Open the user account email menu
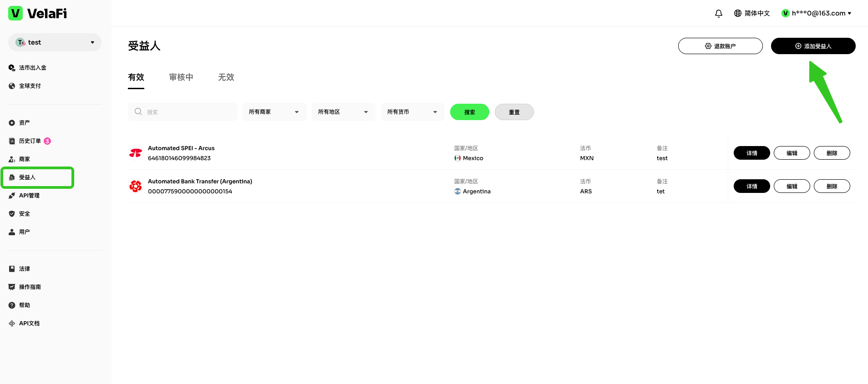Screen dimensions: 868x384 (818, 14)
